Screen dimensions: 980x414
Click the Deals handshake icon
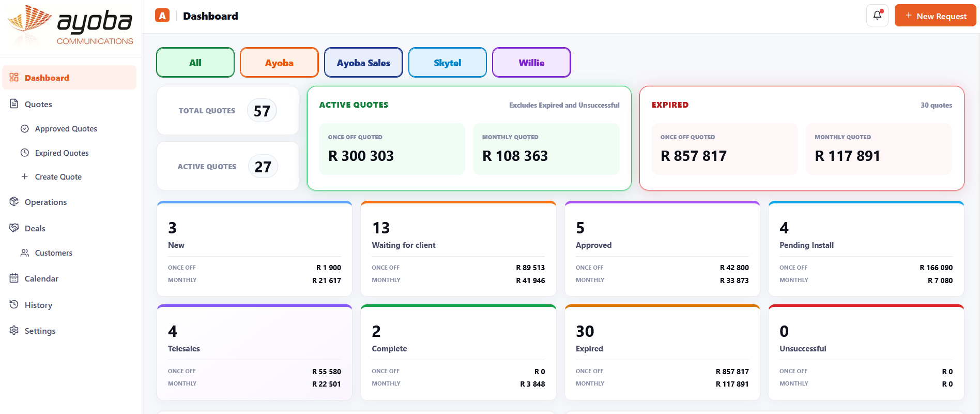pos(14,228)
